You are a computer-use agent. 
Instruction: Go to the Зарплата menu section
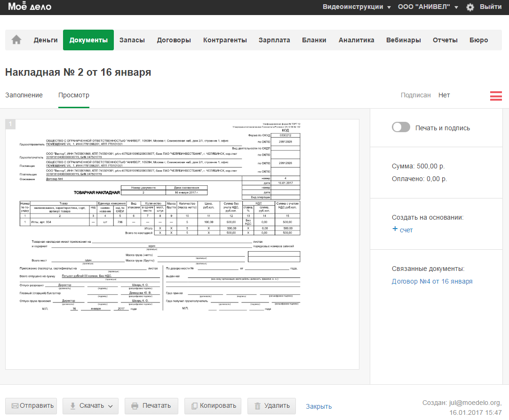tap(274, 40)
